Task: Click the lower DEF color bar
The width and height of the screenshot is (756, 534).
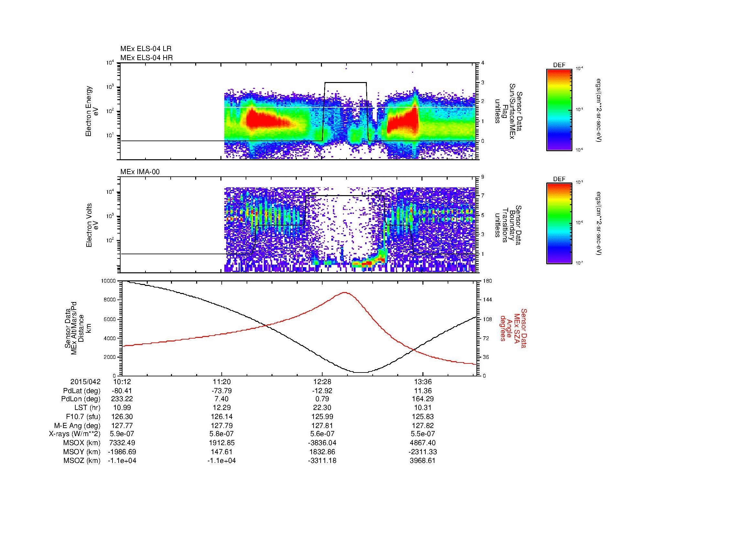Action: pyautogui.click(x=559, y=224)
